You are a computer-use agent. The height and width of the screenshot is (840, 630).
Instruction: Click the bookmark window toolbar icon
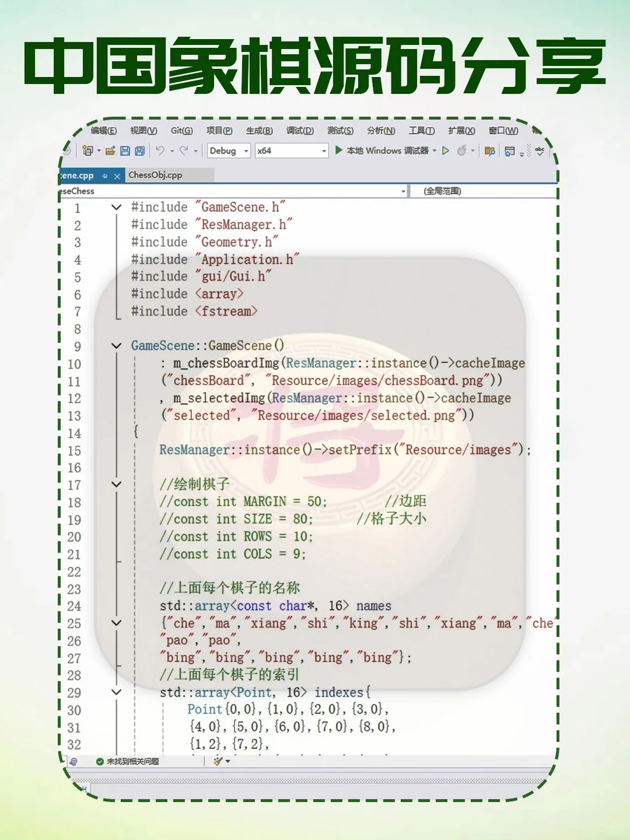click(x=510, y=151)
